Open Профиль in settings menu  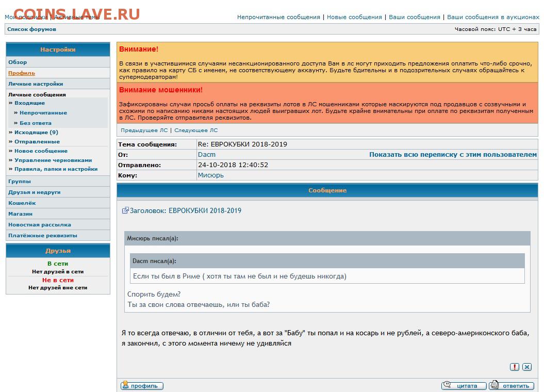[58, 73]
